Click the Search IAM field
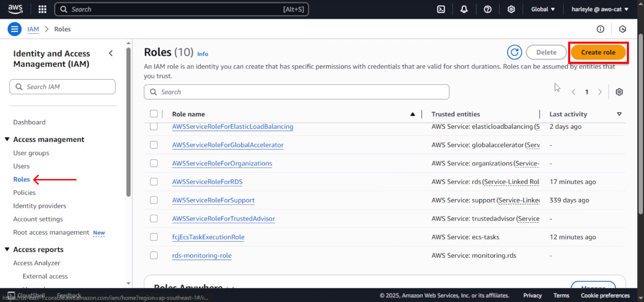This screenshot has height=302, width=644. point(62,87)
